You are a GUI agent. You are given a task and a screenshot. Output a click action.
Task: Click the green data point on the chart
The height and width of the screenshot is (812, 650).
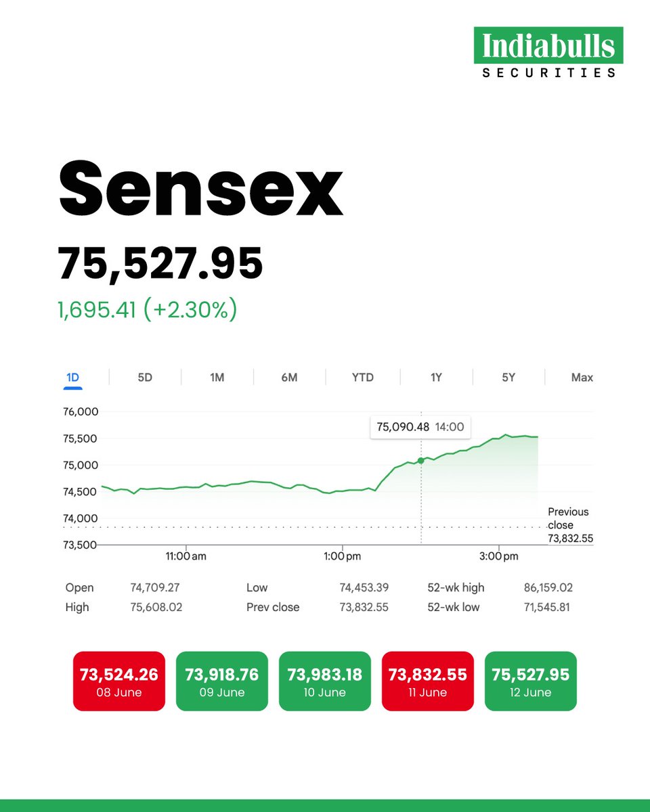point(420,460)
